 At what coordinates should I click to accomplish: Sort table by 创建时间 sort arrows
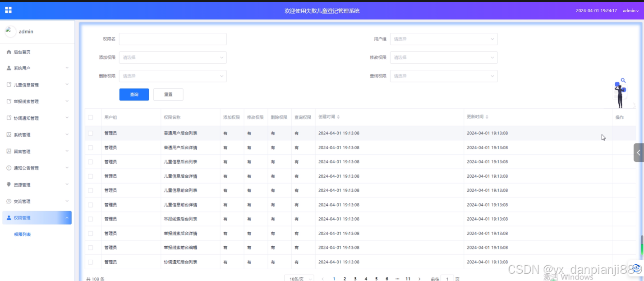tap(338, 117)
